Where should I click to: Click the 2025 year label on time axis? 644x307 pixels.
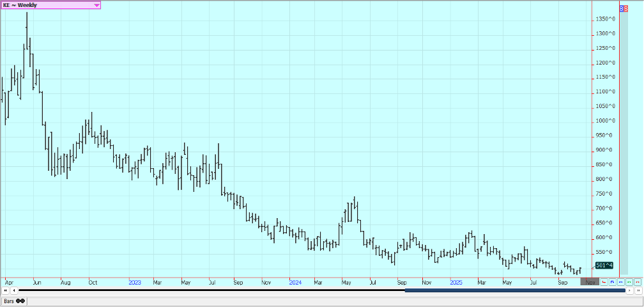456,281
